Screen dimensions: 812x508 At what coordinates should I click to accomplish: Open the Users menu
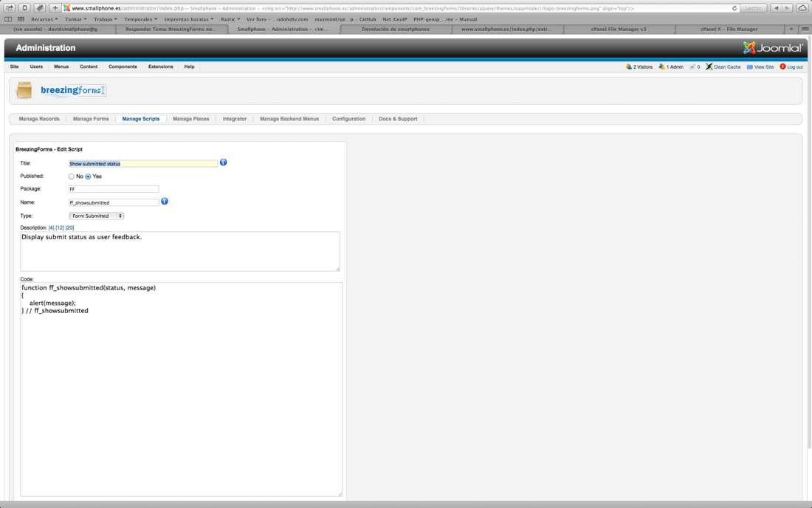[36, 66]
